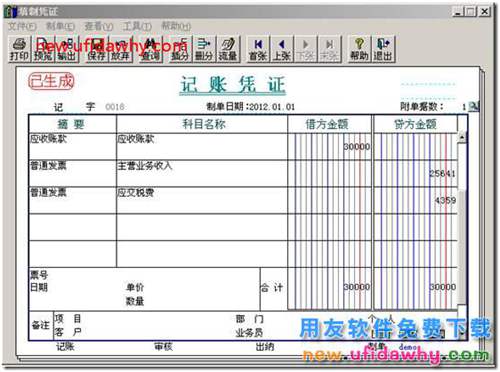The height and width of the screenshot is (372, 500).
Task: Open the 查看(V) menu
Action: coord(99,26)
